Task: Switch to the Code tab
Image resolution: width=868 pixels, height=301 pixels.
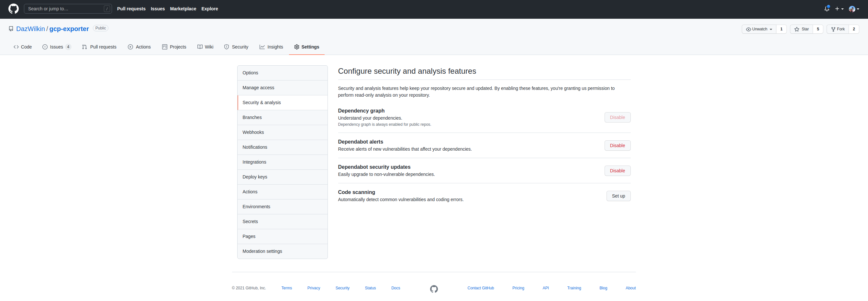Action: [x=23, y=47]
